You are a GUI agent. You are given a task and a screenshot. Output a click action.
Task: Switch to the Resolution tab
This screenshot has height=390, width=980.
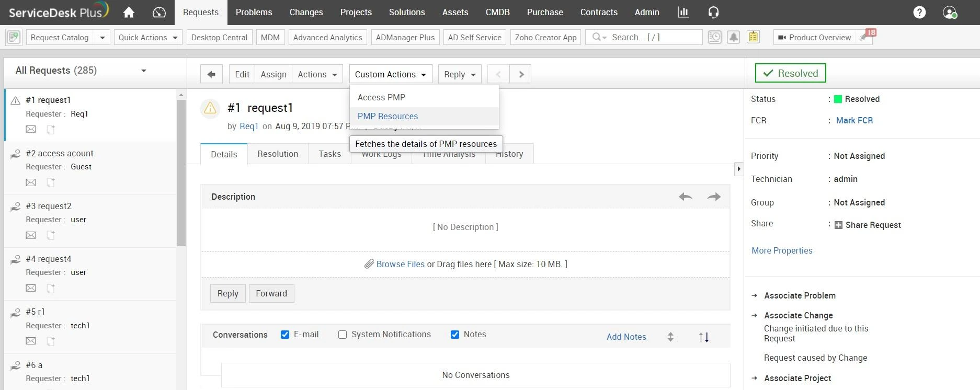point(278,154)
